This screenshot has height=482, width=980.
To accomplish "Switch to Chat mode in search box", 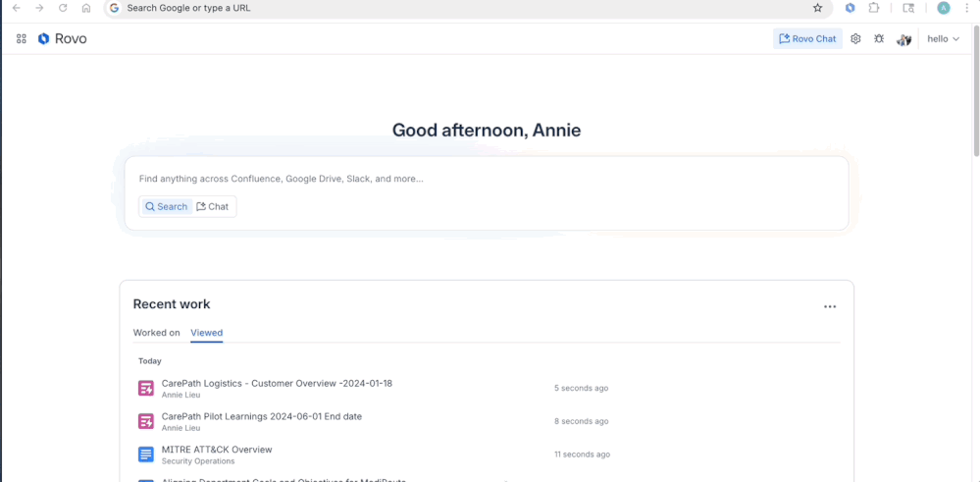I will (213, 206).
